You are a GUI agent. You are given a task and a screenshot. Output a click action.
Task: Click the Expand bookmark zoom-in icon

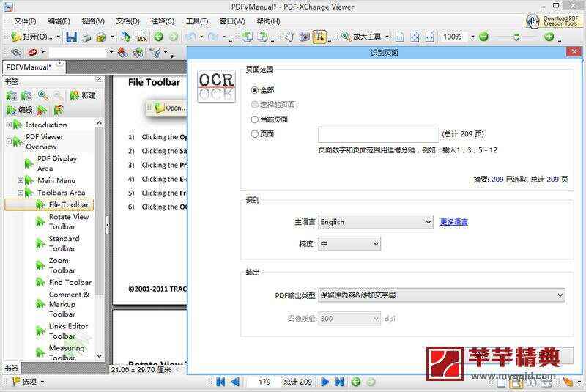43,96
